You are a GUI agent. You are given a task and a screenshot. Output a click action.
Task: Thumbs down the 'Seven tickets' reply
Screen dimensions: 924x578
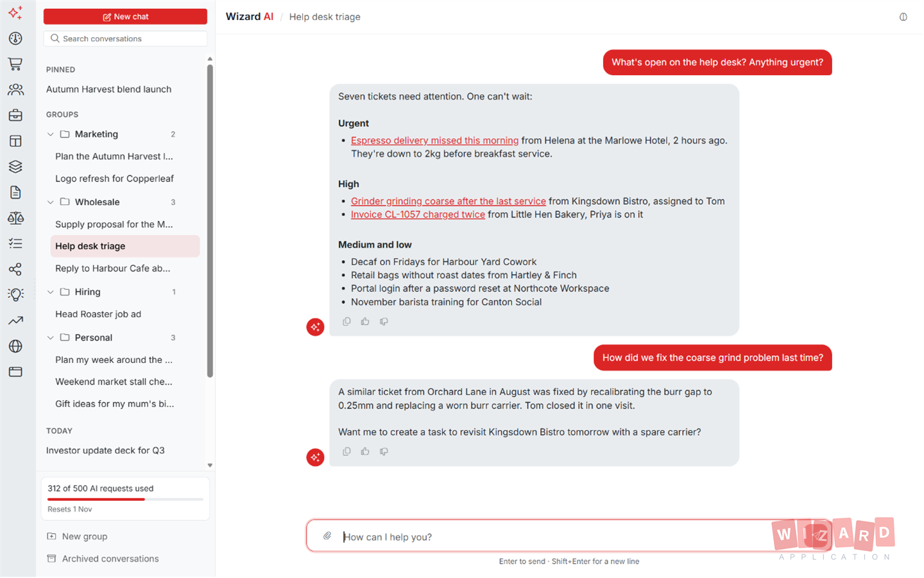(384, 322)
